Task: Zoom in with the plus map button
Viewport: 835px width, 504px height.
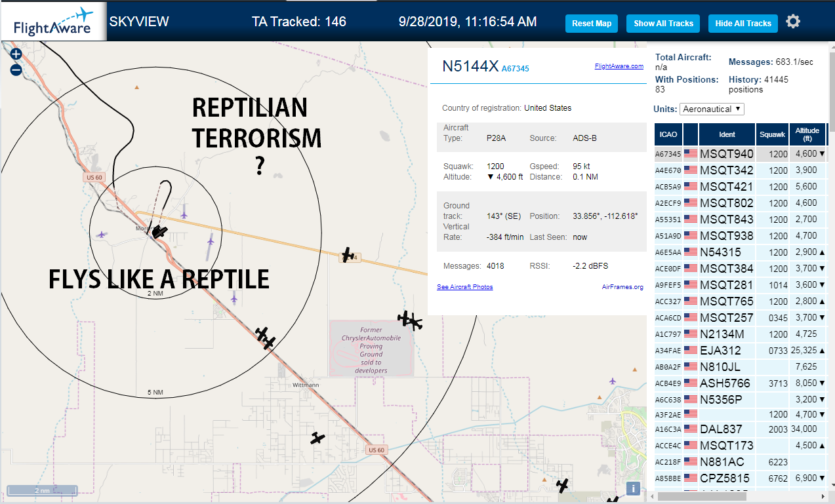Action: tap(16, 54)
